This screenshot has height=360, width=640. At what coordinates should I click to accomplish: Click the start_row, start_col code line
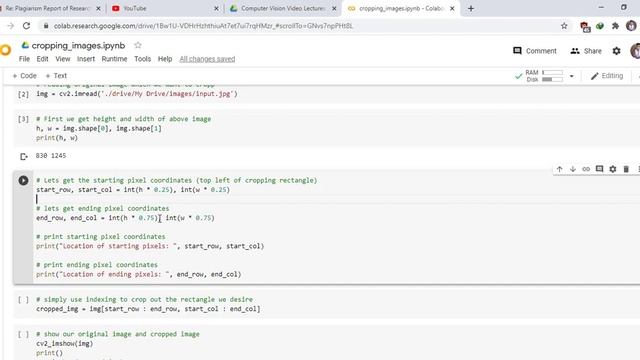point(133,190)
